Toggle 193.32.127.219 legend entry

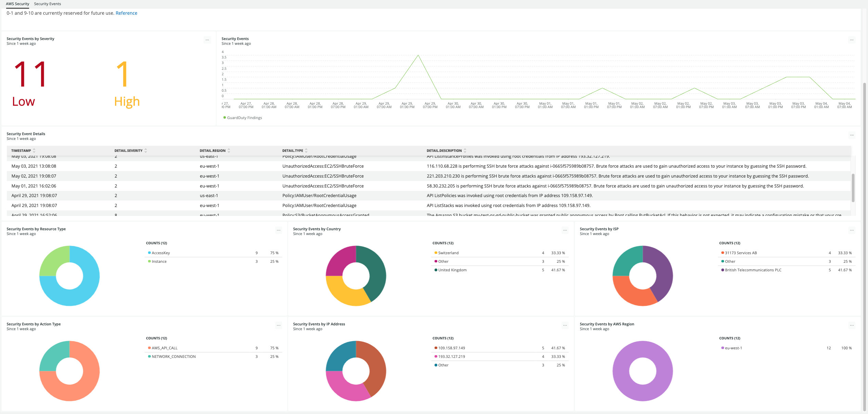[450, 357]
